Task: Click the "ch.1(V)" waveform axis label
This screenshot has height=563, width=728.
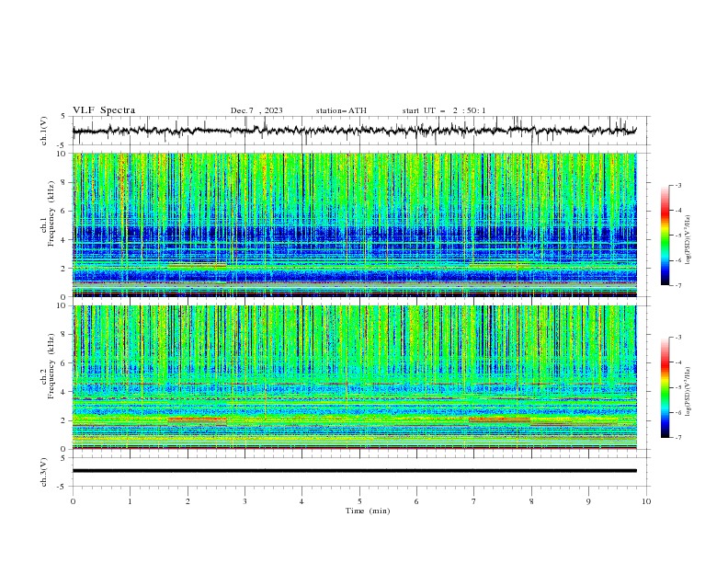Action: coord(44,131)
